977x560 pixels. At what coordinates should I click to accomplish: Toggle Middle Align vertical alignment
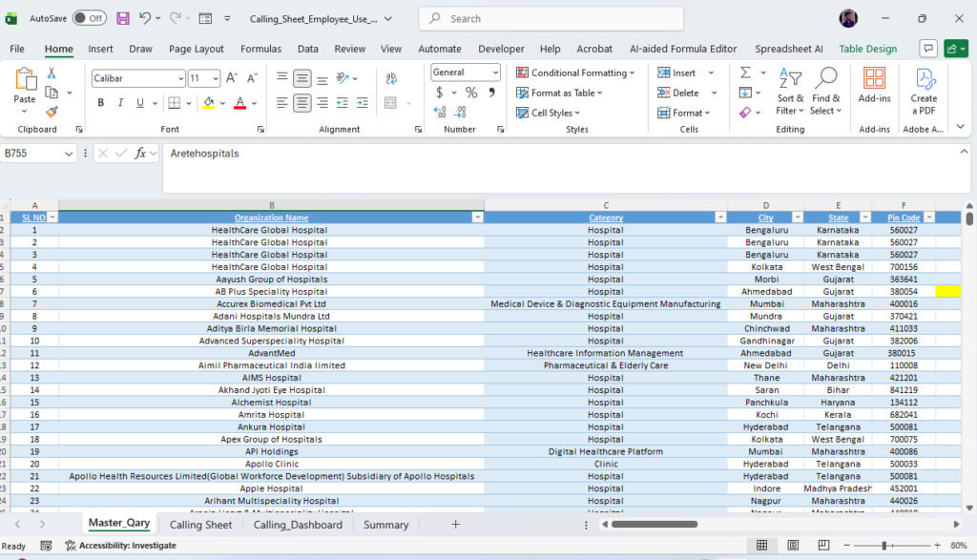[302, 78]
